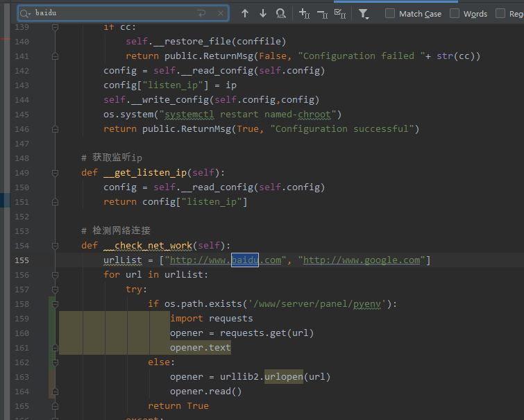
Task: Toggle the Words checkbox
Action: (455, 13)
